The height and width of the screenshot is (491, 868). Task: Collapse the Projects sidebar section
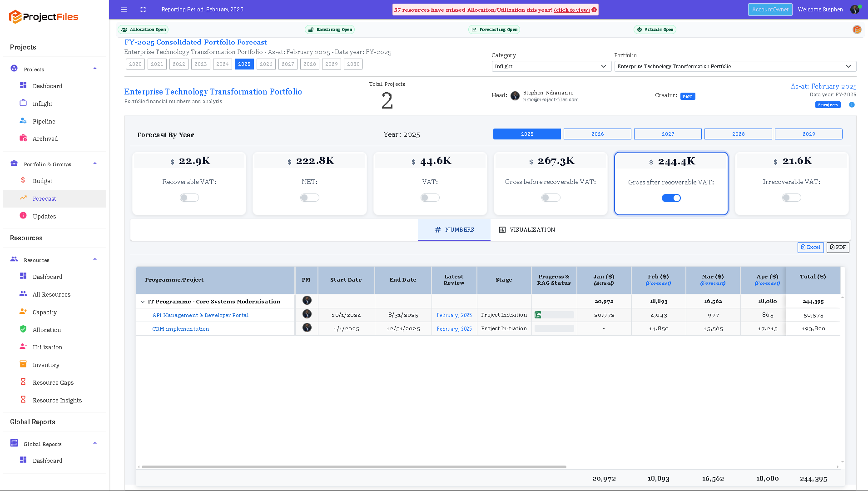point(95,69)
